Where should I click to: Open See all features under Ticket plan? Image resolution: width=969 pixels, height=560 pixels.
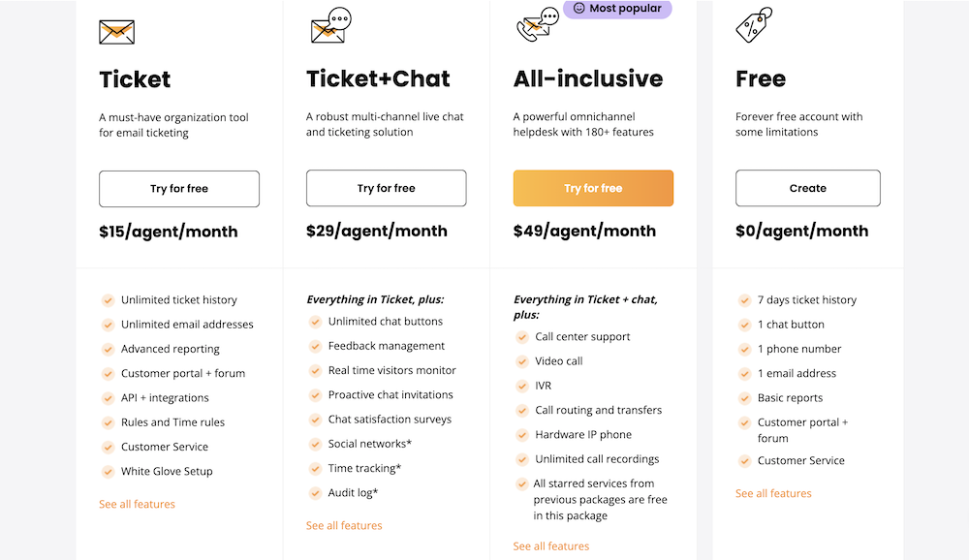[137, 504]
